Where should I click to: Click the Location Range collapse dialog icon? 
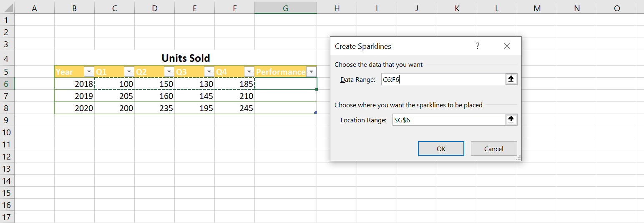pyautogui.click(x=511, y=120)
